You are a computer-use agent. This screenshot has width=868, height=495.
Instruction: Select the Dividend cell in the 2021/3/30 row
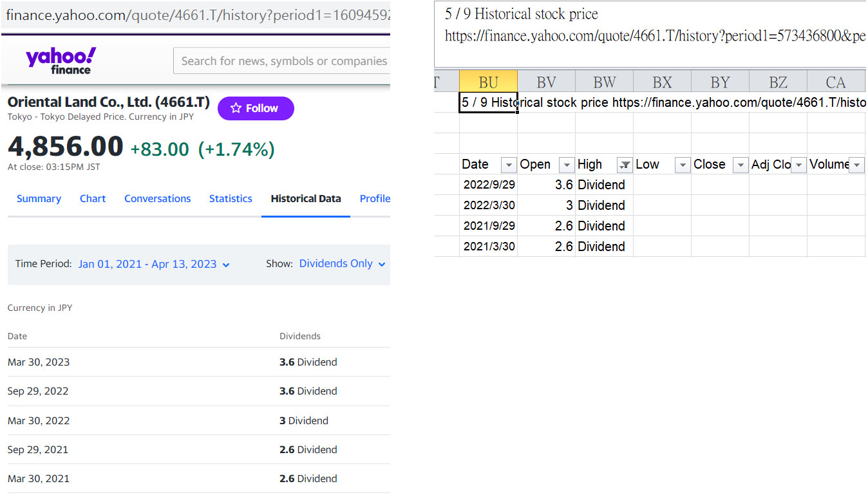(605, 247)
